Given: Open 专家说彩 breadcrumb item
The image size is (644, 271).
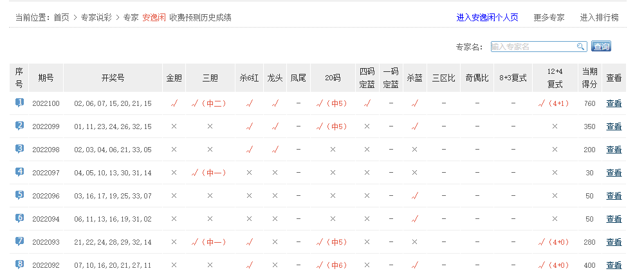Looking at the screenshot, I should pyautogui.click(x=97, y=18).
